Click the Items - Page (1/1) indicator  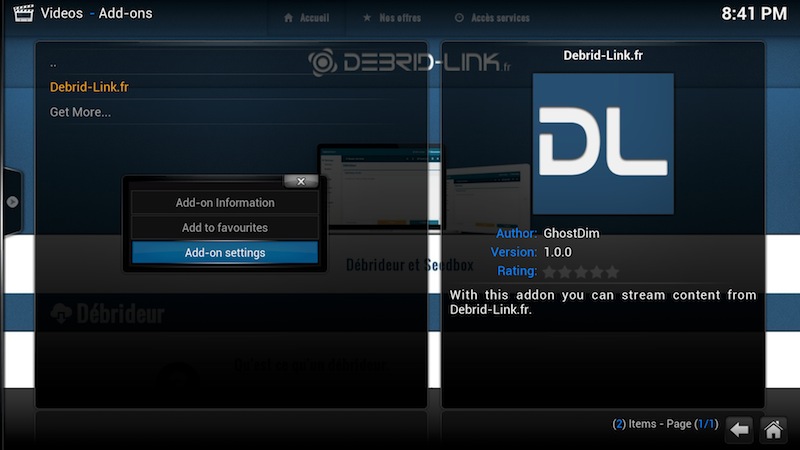click(x=665, y=424)
